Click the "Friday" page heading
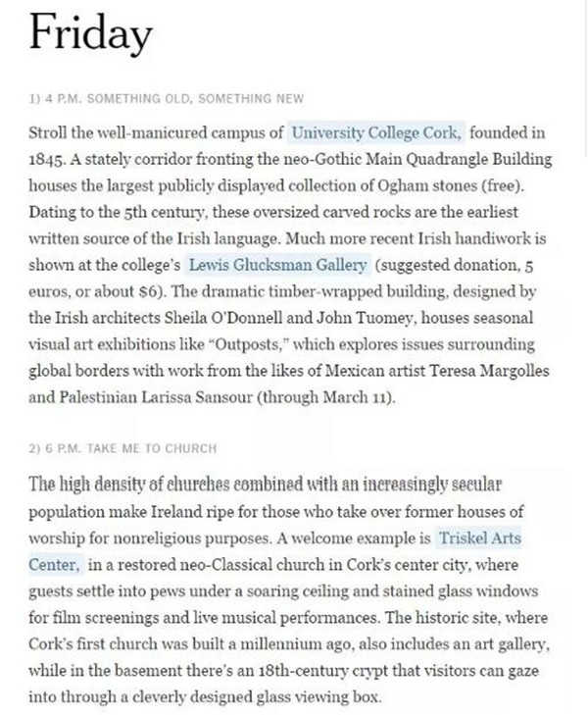This screenshot has width=588, height=715. (x=90, y=34)
